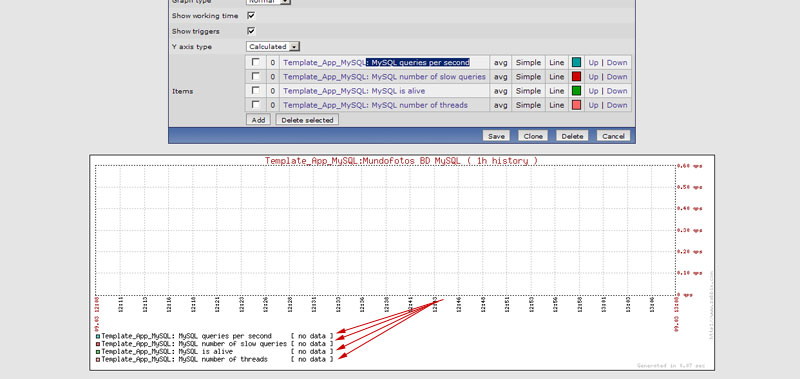
Task: Check the MySQL number of threads checkbox
Action: 256,105
